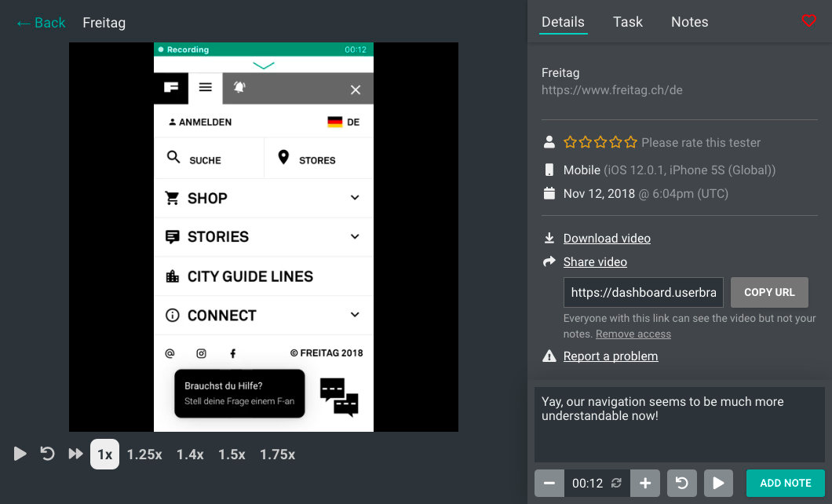Click the Facebook icon
Viewport: 832px width, 504px height.
pos(232,353)
